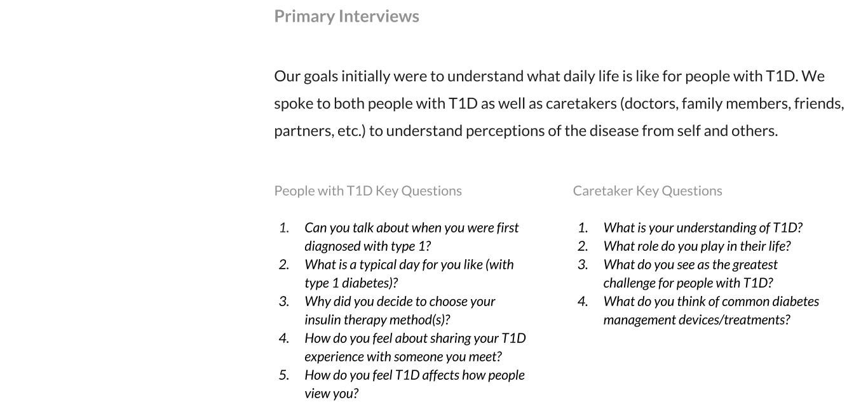Click the question about how people view you
The height and width of the screenshot is (402, 868).
[414, 384]
